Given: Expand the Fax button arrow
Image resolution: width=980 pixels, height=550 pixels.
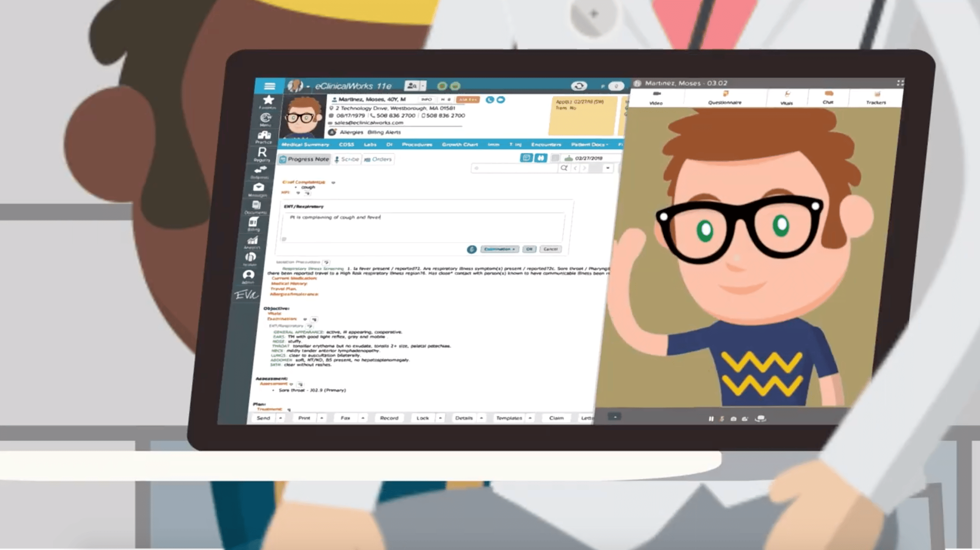Looking at the screenshot, I should click(363, 418).
